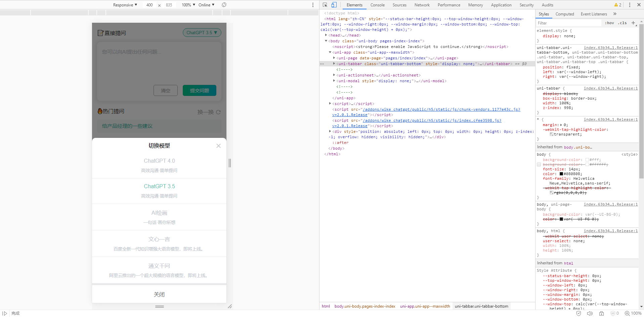This screenshot has height=317, width=644.
Task: Switch to the Console tab
Action: point(377,5)
